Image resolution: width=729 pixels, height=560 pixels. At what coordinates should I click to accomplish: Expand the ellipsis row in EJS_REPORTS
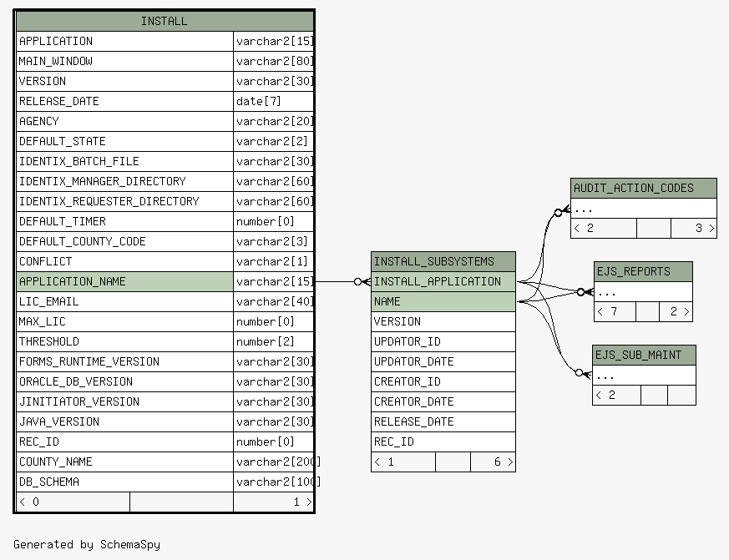click(642, 292)
